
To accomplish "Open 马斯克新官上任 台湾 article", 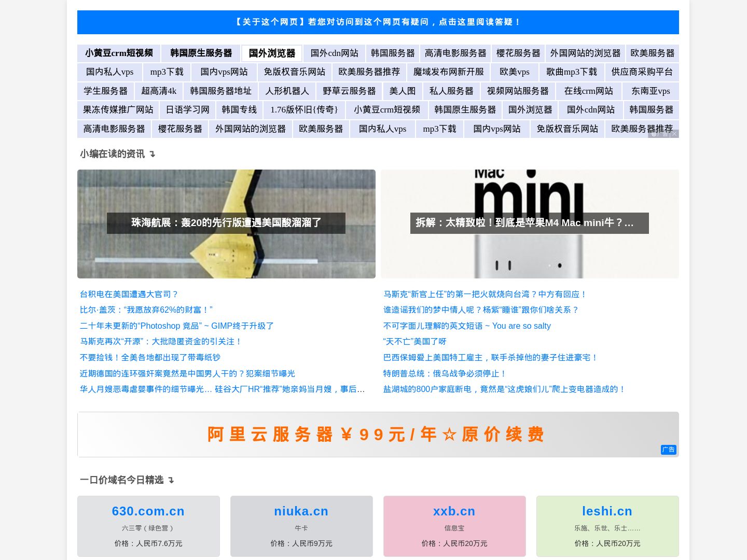I will tap(485, 295).
